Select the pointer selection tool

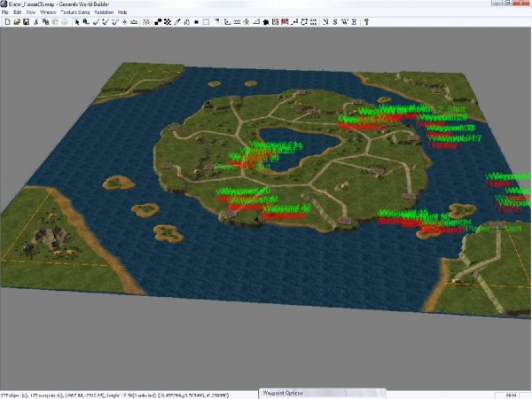pyautogui.click(x=77, y=21)
